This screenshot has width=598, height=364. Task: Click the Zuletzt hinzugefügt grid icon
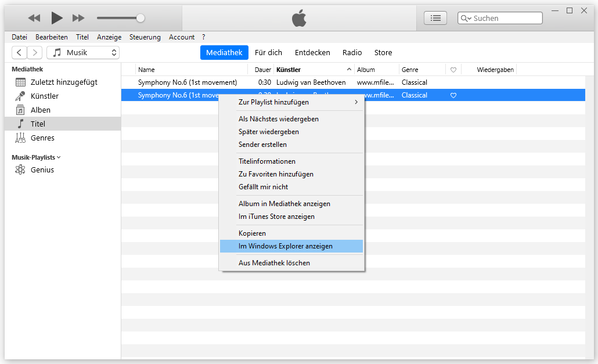point(20,82)
